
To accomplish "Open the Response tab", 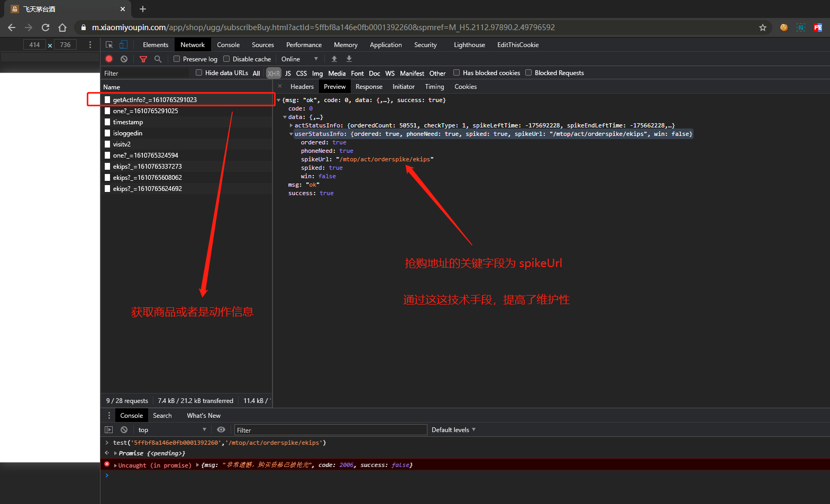I will click(369, 87).
